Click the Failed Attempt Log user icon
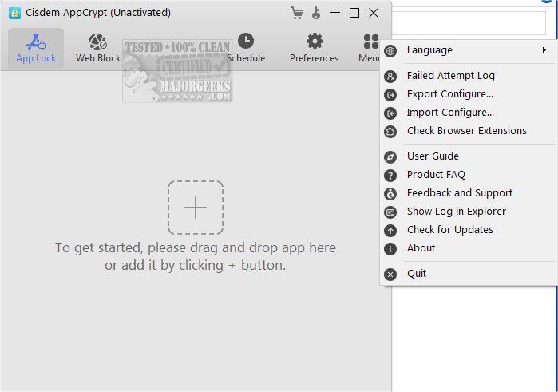 pyautogui.click(x=390, y=76)
